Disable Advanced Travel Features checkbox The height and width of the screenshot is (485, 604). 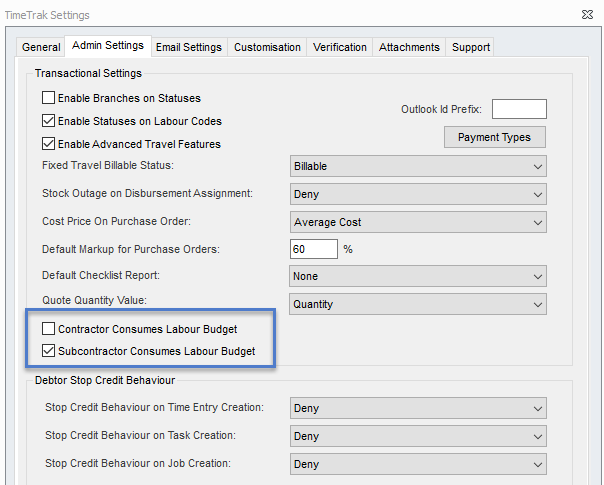click(49, 145)
